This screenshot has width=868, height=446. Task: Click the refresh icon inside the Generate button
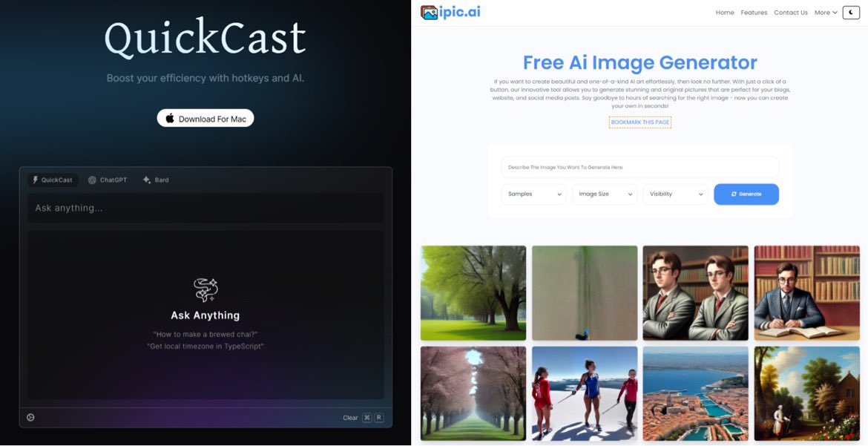[734, 194]
